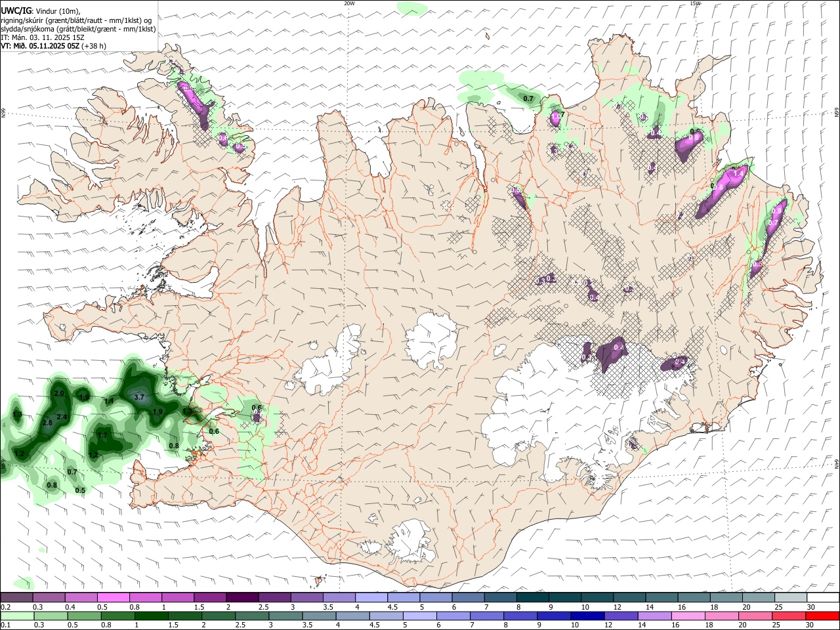This screenshot has width=840, height=630.
Task: Click the 2.0 precipitation value label
Action: pyautogui.click(x=59, y=394)
